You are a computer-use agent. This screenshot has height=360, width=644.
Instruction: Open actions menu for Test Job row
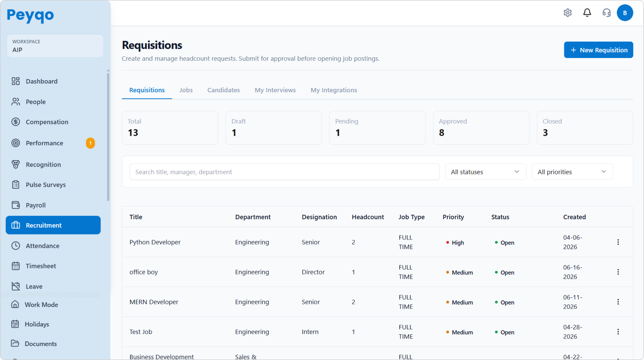coord(618,332)
